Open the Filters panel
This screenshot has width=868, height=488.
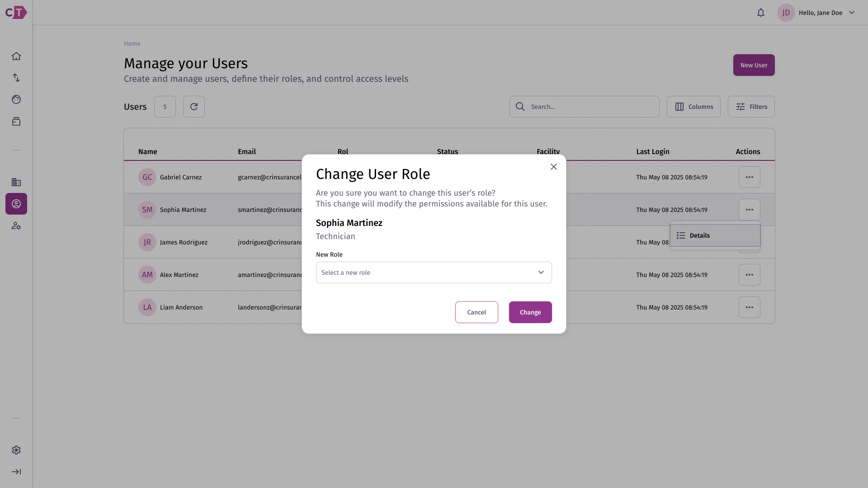[x=751, y=107]
